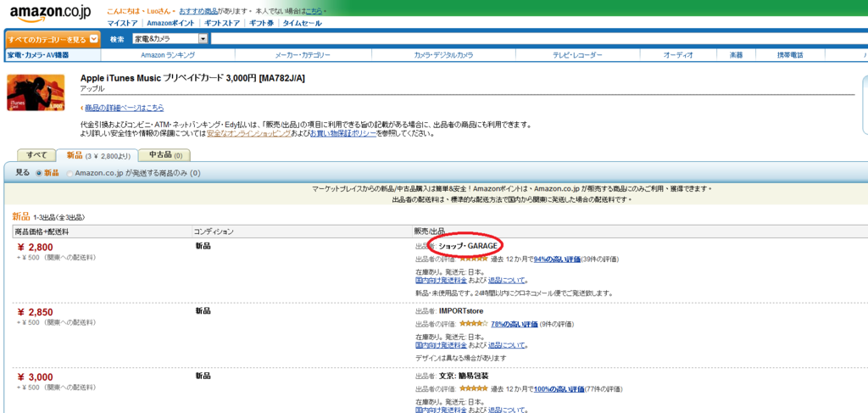Open ギフト券 page
This screenshot has height=413, width=868.
point(261,23)
